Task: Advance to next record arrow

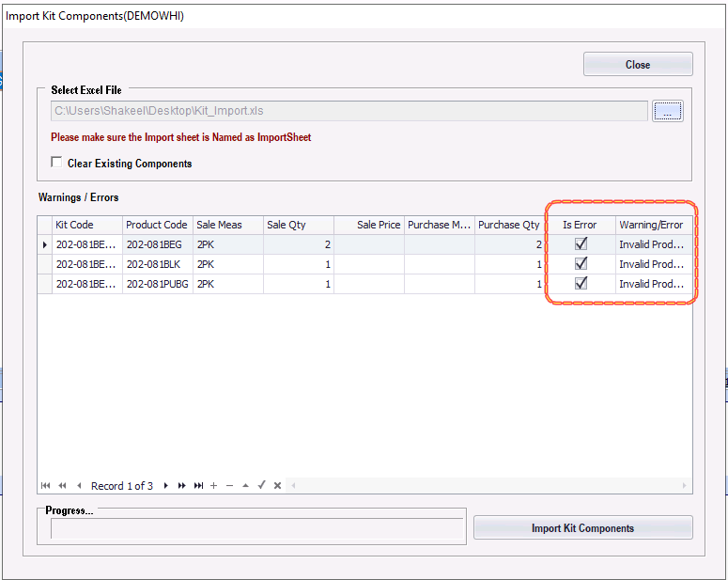Action: (165, 485)
